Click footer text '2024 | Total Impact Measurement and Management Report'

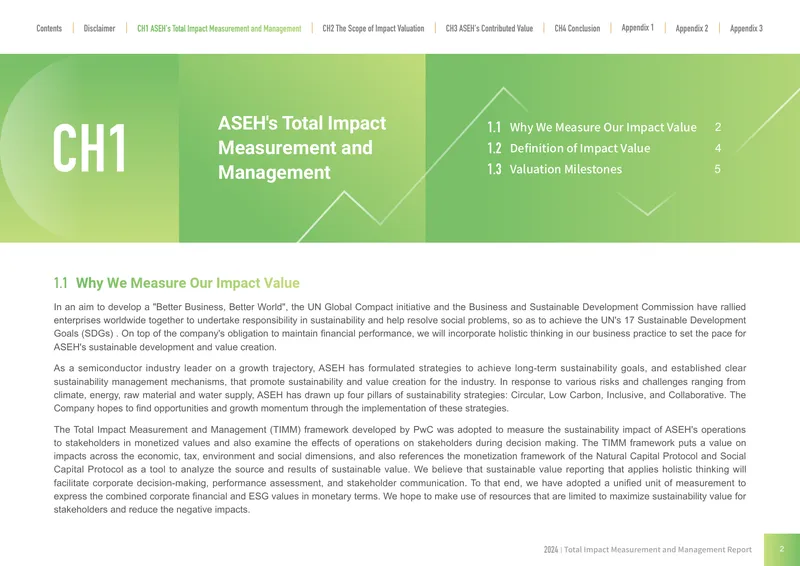(647, 550)
